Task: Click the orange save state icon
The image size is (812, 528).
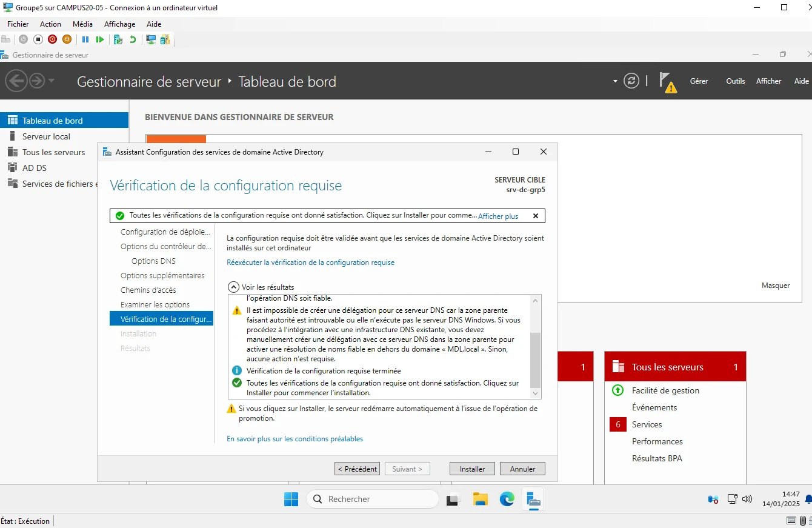Action: (67, 39)
